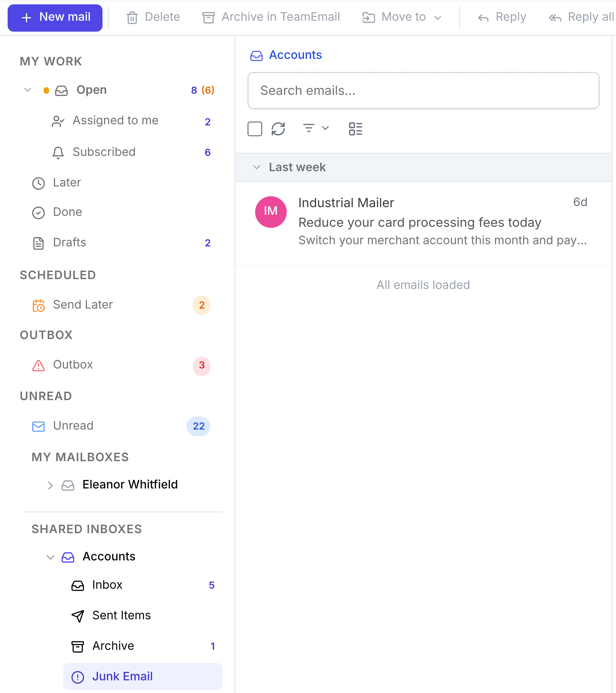This screenshot has height=693, width=616.
Task: Select the Eleanor Whitfield mailbox
Action: (x=130, y=485)
